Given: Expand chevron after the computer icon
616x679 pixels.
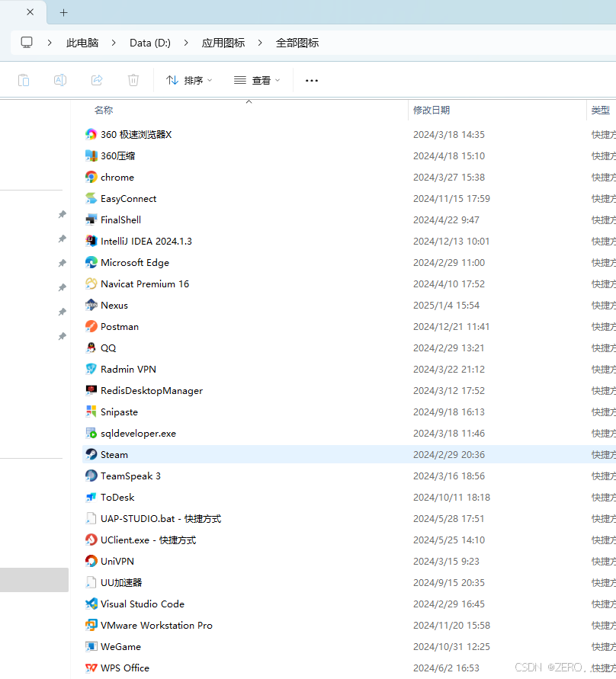Looking at the screenshot, I should tap(50, 43).
